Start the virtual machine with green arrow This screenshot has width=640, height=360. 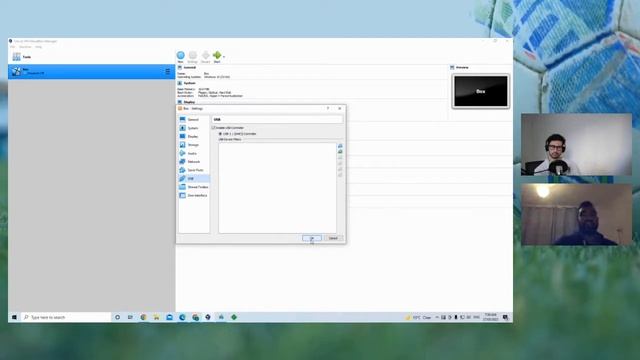217,57
